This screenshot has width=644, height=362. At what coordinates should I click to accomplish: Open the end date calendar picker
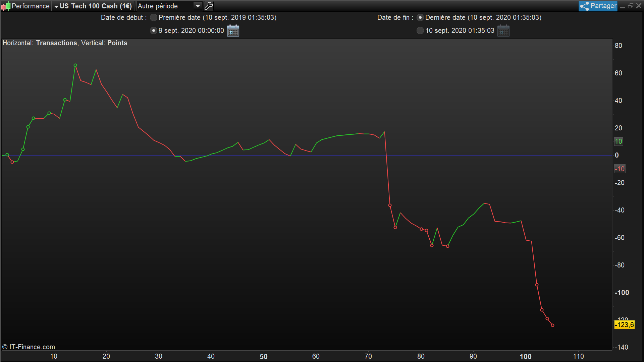[x=503, y=31]
